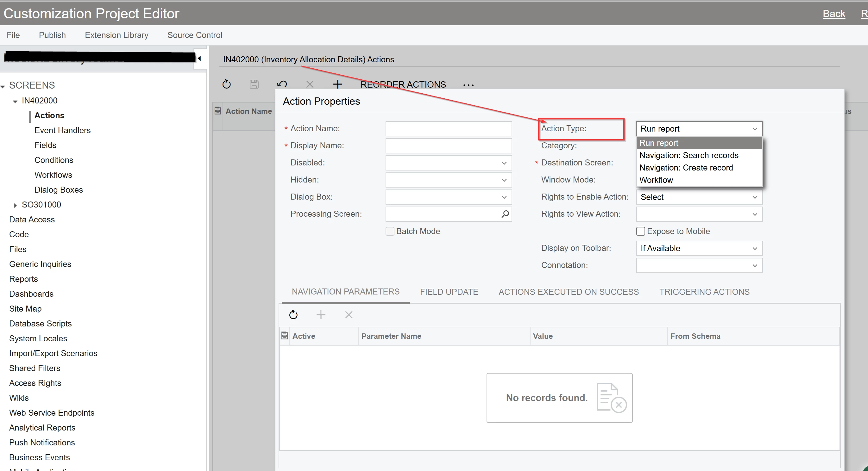The image size is (868, 471).
Task: Expand the SO301000 tree node
Action: coord(15,205)
